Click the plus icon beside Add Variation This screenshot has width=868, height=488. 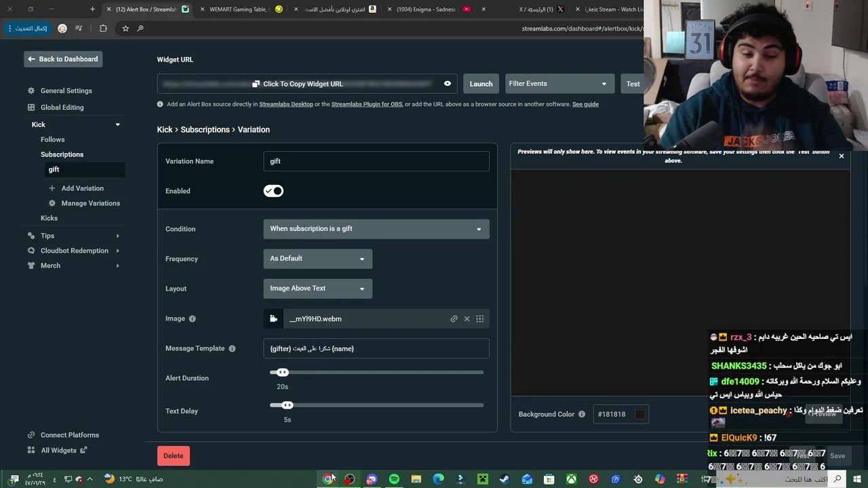click(x=52, y=188)
